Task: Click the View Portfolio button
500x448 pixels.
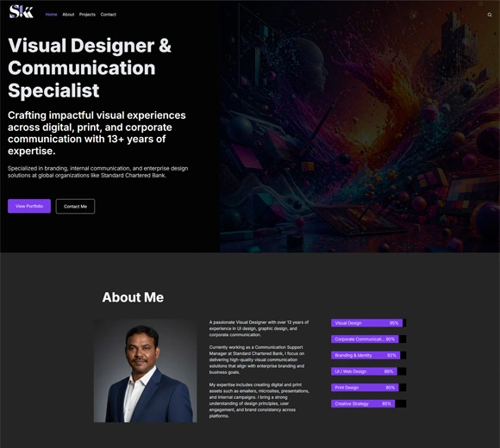Action: 29,206
